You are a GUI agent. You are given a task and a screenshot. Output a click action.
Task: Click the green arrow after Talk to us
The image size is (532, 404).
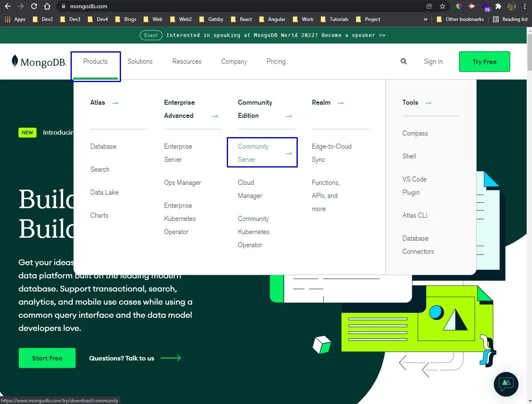171,358
